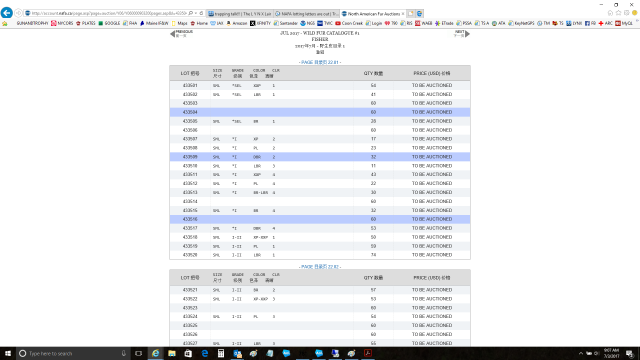Open Microsoft Edge from the taskbar
The width and height of the screenshot is (640, 360).
point(204,353)
